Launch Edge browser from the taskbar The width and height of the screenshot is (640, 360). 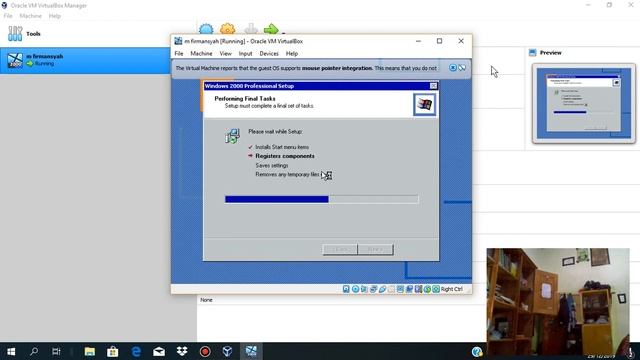click(136, 351)
